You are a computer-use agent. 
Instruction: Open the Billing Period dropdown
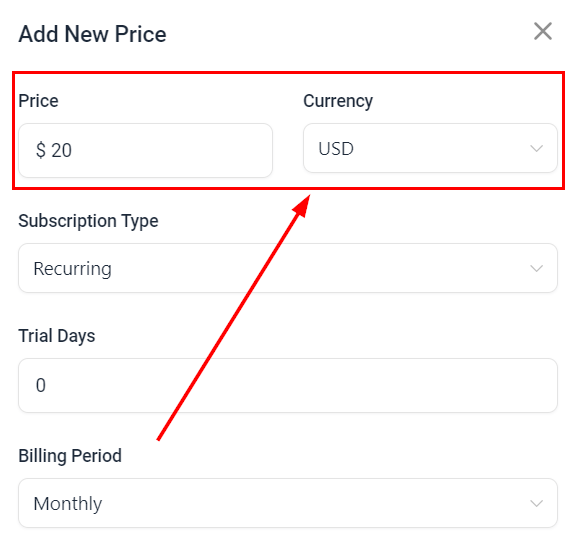click(288, 503)
